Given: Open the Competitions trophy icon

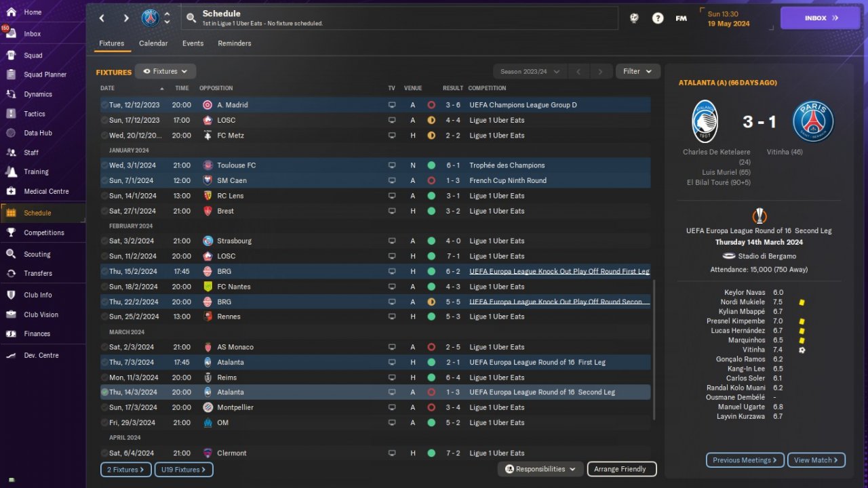Looking at the screenshot, I should [12, 232].
